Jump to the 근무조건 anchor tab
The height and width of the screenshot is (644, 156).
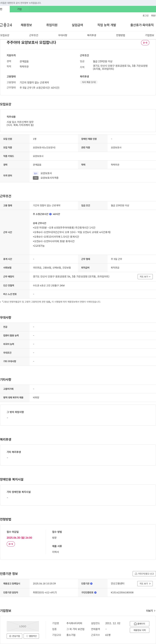coord(33,35)
